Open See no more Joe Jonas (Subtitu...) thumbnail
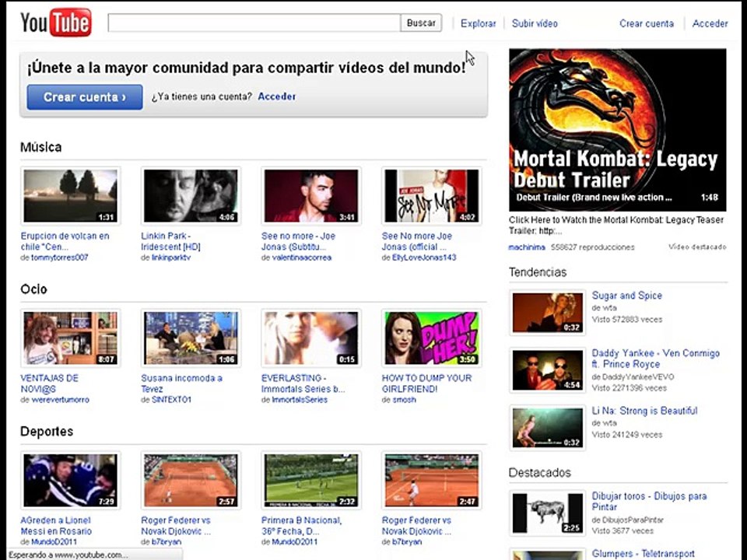This screenshot has width=747, height=560. pyautogui.click(x=311, y=196)
